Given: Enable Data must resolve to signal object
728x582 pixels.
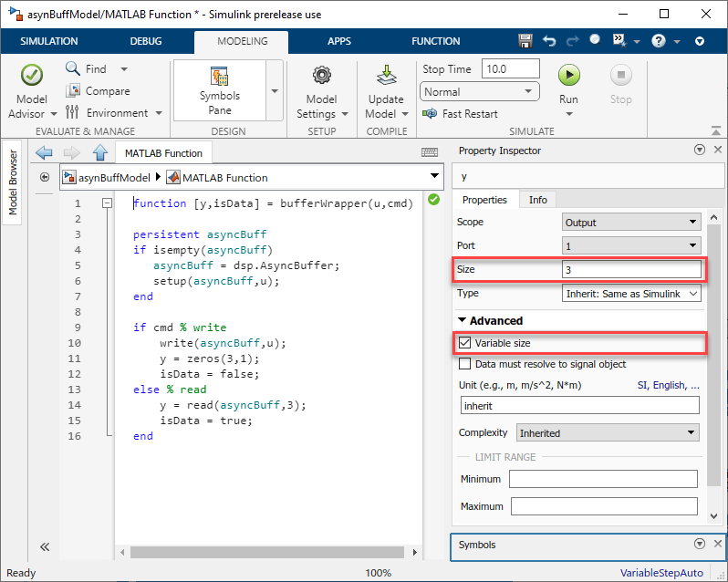Looking at the screenshot, I should tap(465, 364).
